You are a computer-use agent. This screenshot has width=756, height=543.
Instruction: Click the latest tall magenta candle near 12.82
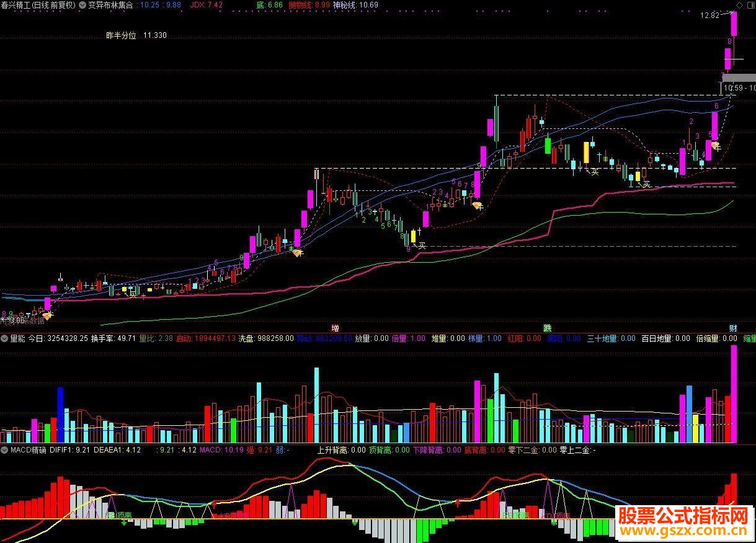pos(734,25)
